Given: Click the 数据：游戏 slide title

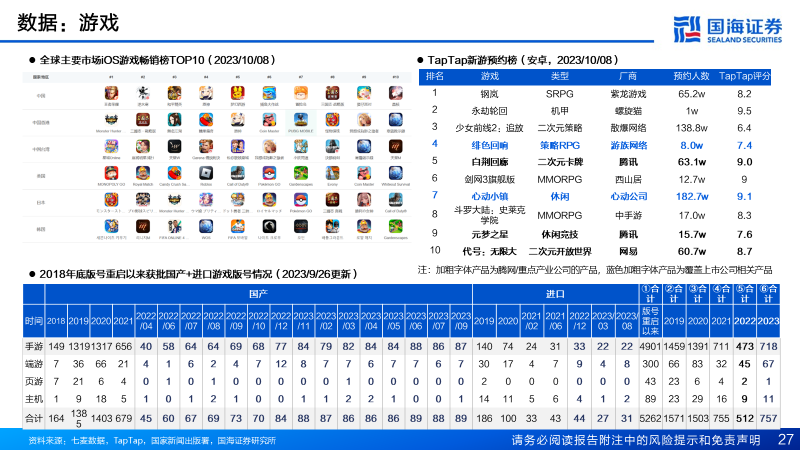Looking at the screenshot, I should [68, 23].
